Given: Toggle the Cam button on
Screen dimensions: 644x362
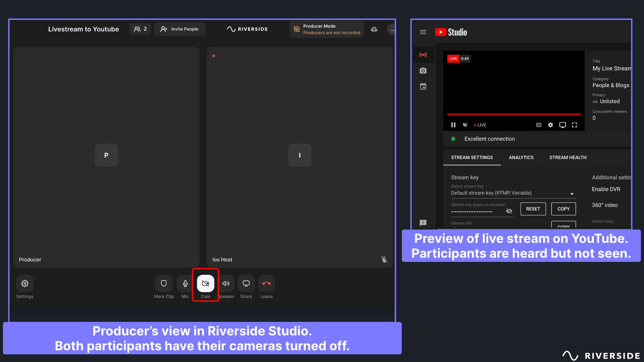Looking at the screenshot, I should (x=206, y=283).
